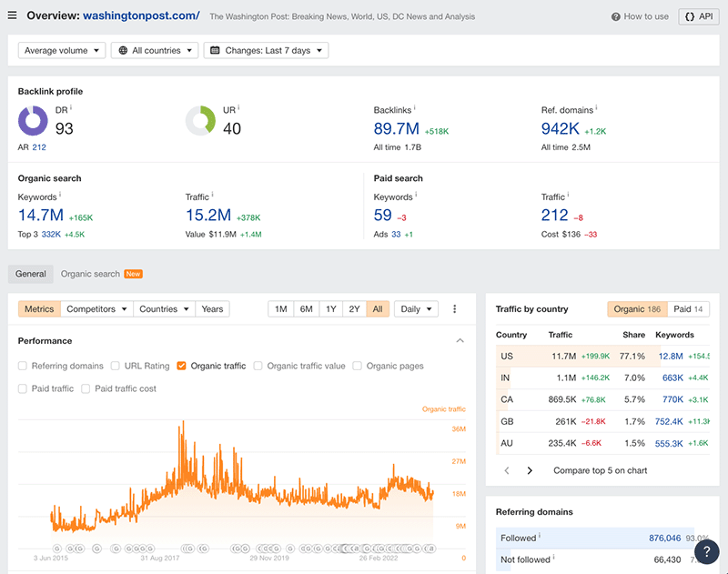Open the Average volume dropdown

(x=62, y=50)
